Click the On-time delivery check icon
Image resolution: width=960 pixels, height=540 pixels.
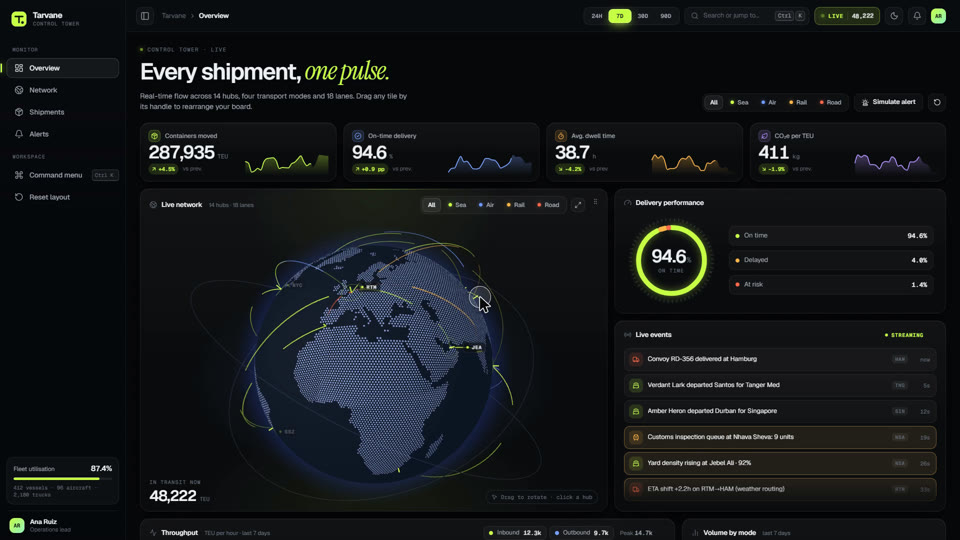(358, 136)
